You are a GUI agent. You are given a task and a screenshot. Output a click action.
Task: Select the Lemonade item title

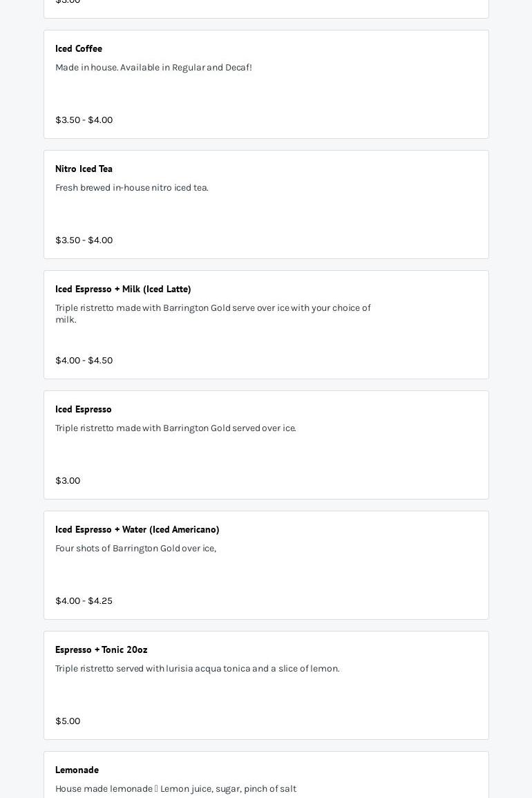(x=77, y=770)
